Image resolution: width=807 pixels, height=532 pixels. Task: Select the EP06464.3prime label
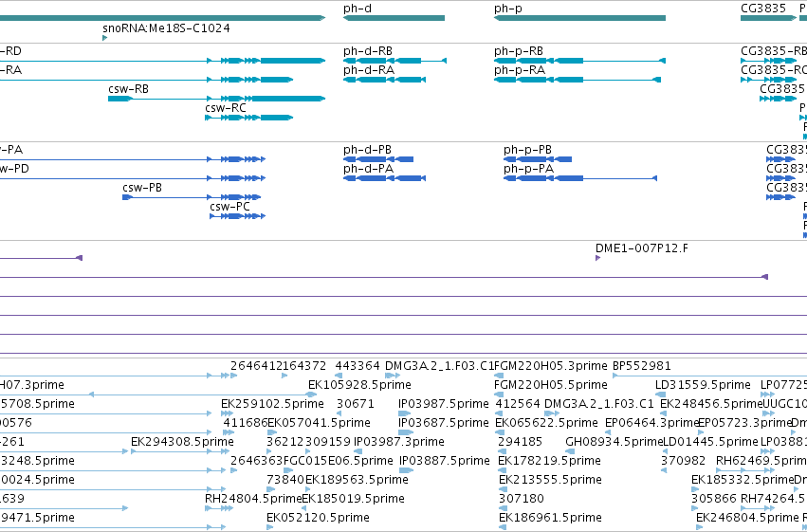[x=651, y=423]
